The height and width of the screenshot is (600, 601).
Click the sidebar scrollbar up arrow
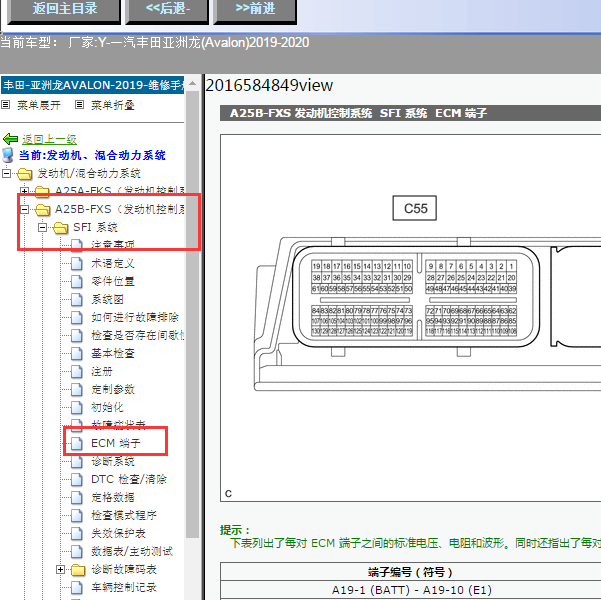point(192,83)
